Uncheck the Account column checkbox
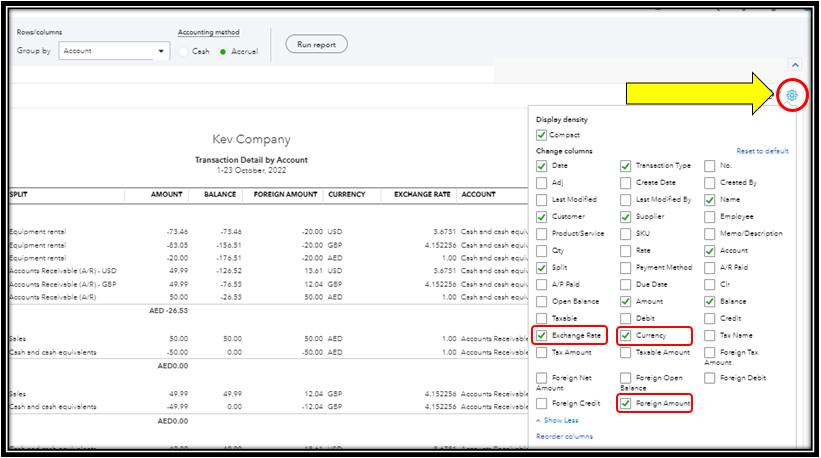Image resolution: width=821 pixels, height=458 pixels. click(x=709, y=251)
